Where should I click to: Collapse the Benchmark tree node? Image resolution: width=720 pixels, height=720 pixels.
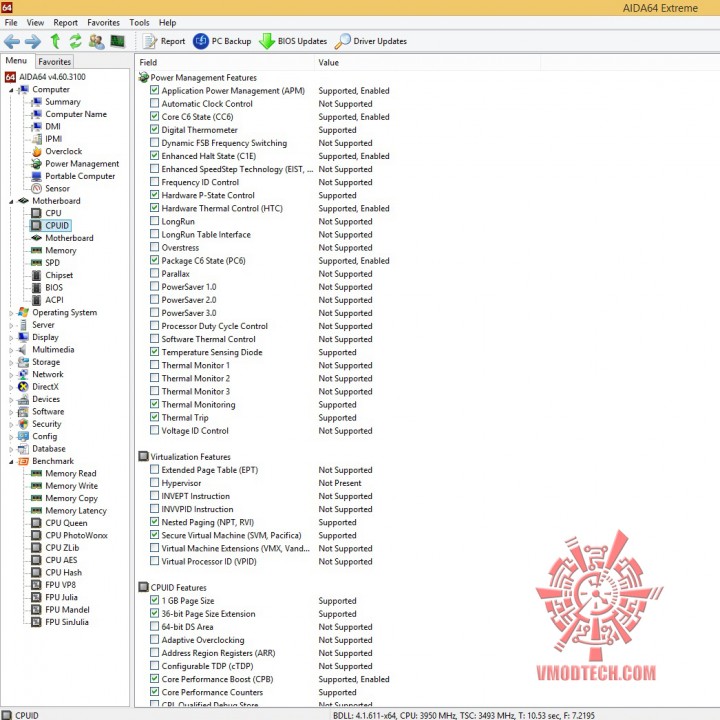pyautogui.click(x=11, y=462)
